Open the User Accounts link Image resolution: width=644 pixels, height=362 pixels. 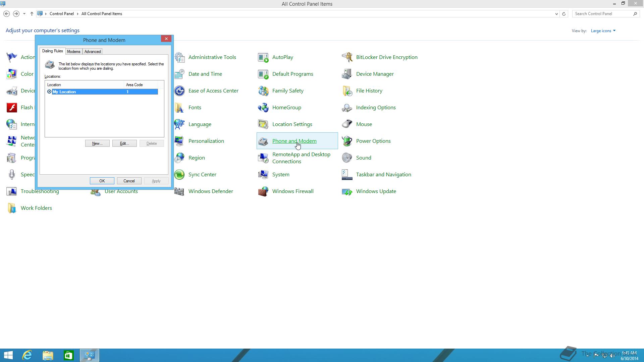tap(121, 191)
